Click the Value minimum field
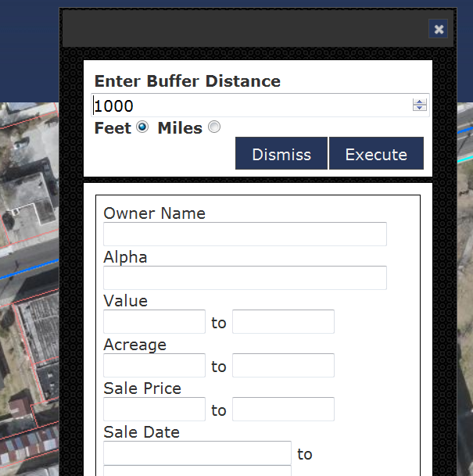The image size is (473, 476). pos(154,321)
